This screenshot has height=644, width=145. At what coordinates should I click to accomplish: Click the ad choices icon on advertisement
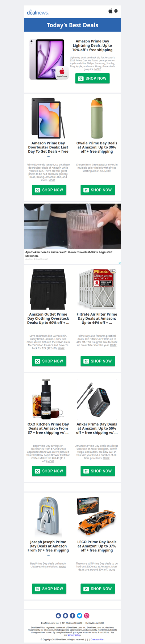120,263
